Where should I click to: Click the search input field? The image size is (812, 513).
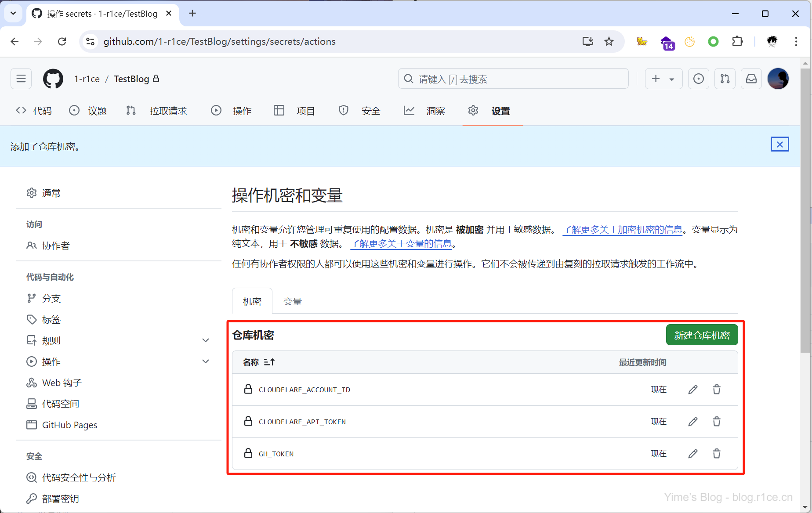click(x=513, y=79)
